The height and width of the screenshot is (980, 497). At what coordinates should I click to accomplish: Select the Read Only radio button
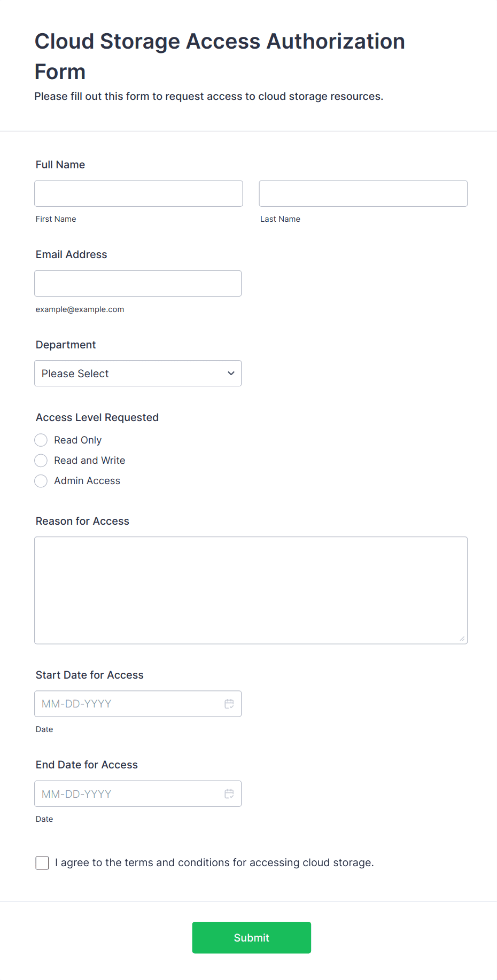tap(41, 440)
